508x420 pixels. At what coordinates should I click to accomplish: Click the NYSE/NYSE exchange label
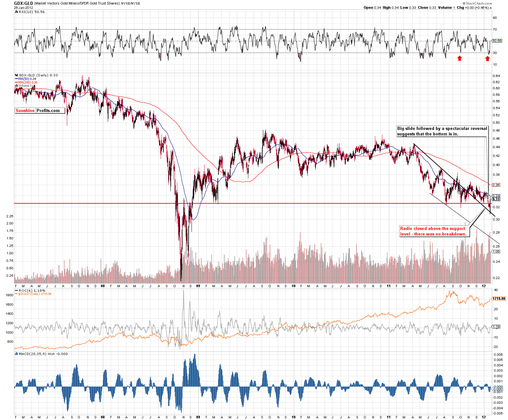130,4
